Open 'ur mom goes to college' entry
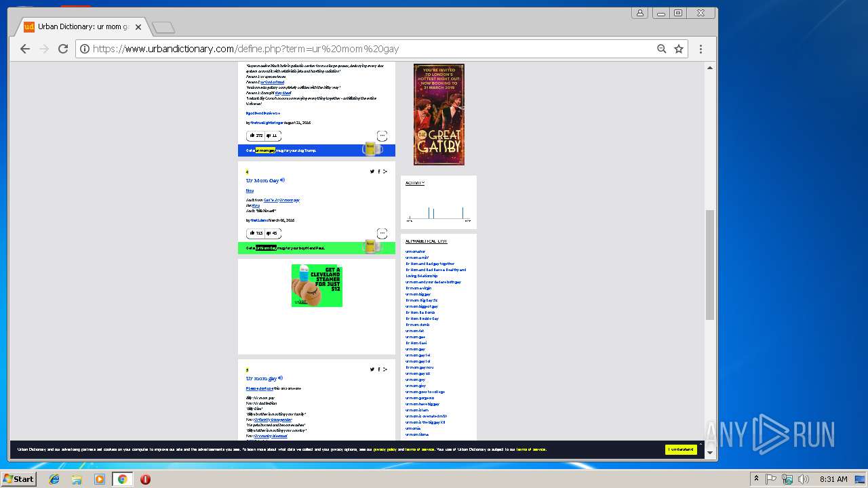This screenshot has width=868, height=488. tap(425, 392)
